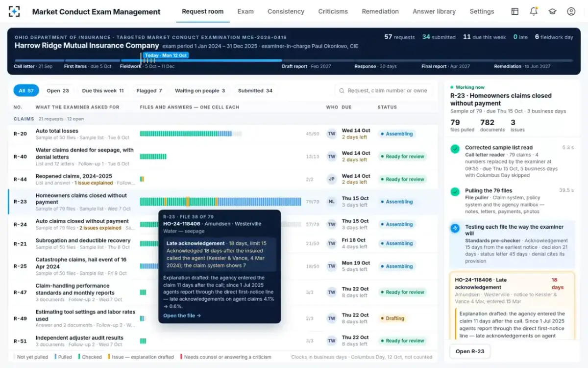The width and height of the screenshot is (588, 368).
Task: Click the blue bolt icon beside Testing each file
Action: click(455, 228)
